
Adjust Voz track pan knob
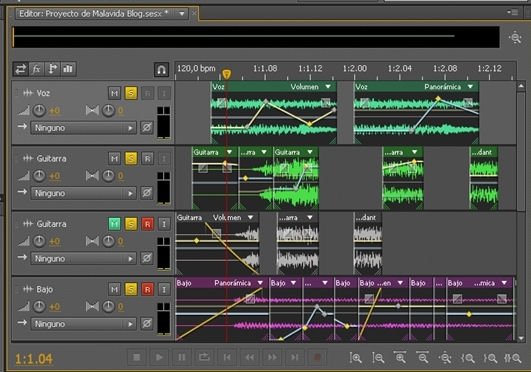coord(108,110)
